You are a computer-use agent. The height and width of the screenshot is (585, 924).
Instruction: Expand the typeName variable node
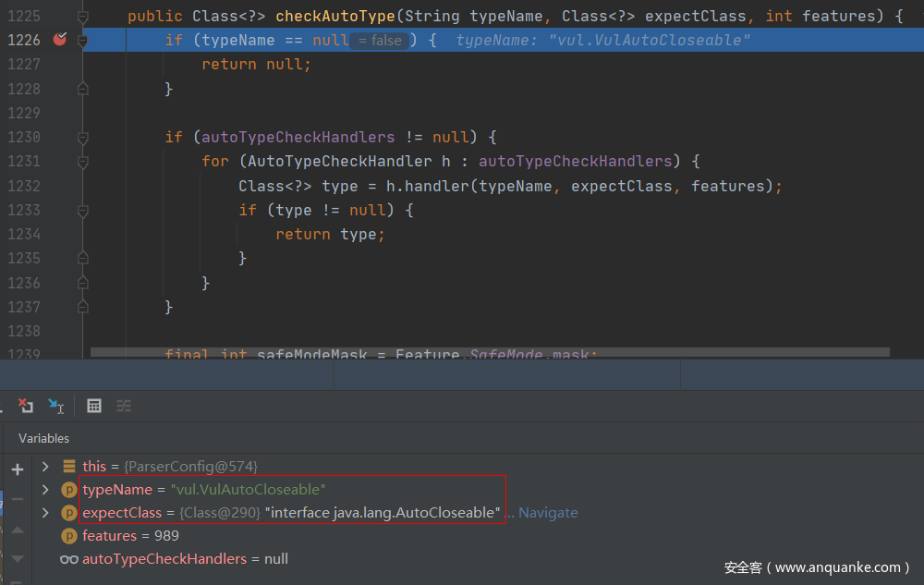pyautogui.click(x=45, y=490)
